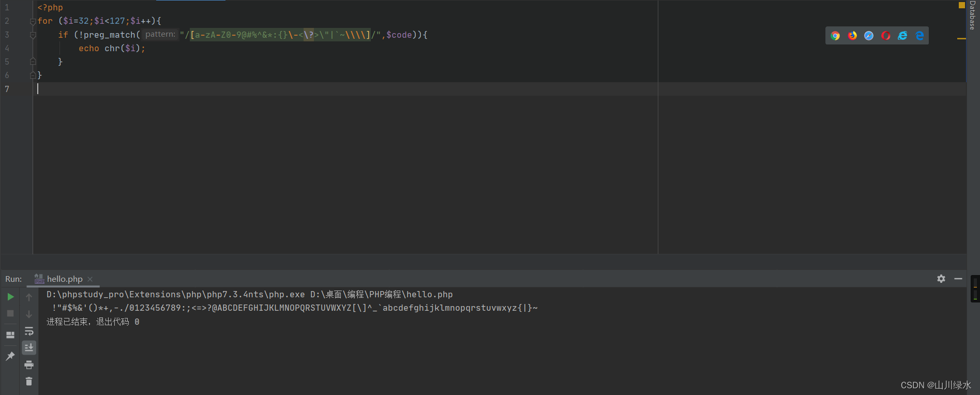Image resolution: width=980 pixels, height=395 pixels.
Task: Click fold end marker on line 6
Action: point(33,75)
